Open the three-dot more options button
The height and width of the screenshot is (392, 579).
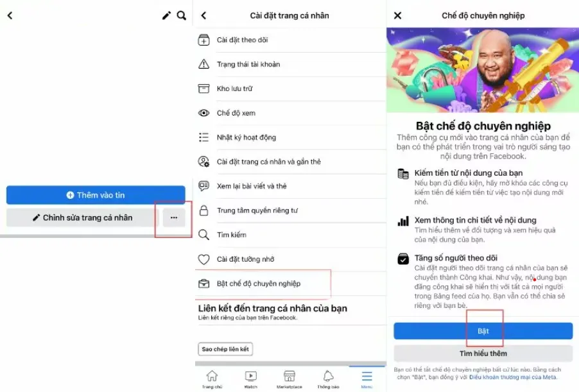click(x=174, y=217)
